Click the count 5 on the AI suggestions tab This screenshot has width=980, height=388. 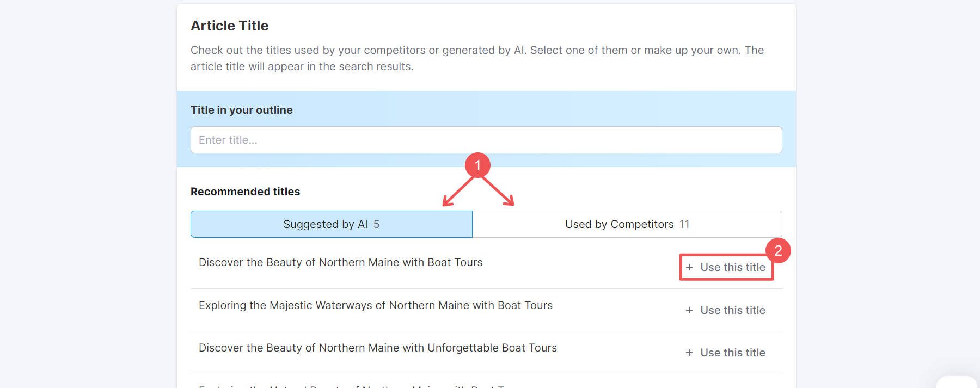pos(377,224)
